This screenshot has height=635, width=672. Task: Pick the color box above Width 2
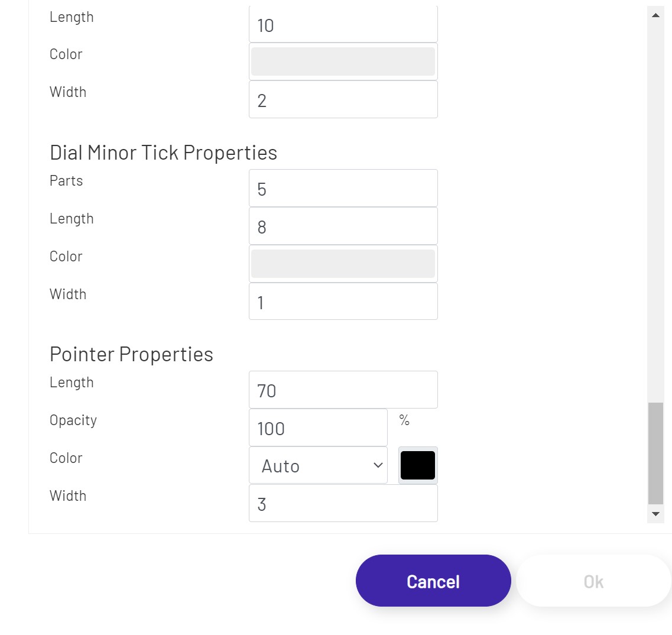coord(343,62)
